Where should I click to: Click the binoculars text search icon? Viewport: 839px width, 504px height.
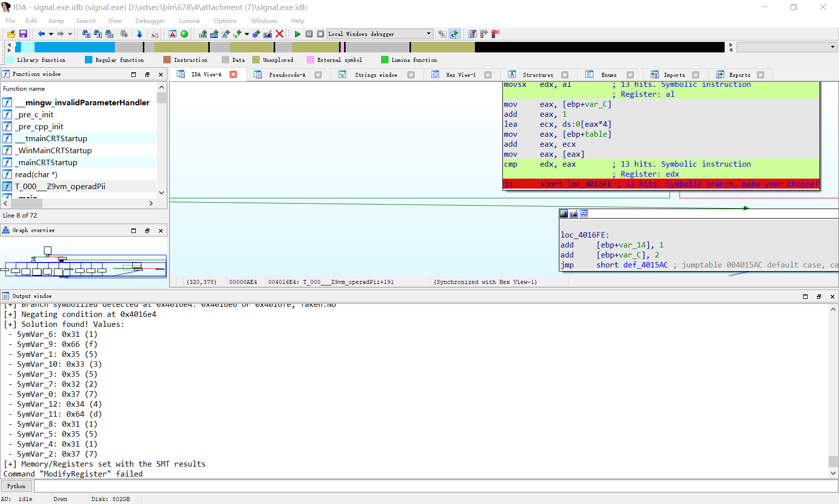point(98,34)
